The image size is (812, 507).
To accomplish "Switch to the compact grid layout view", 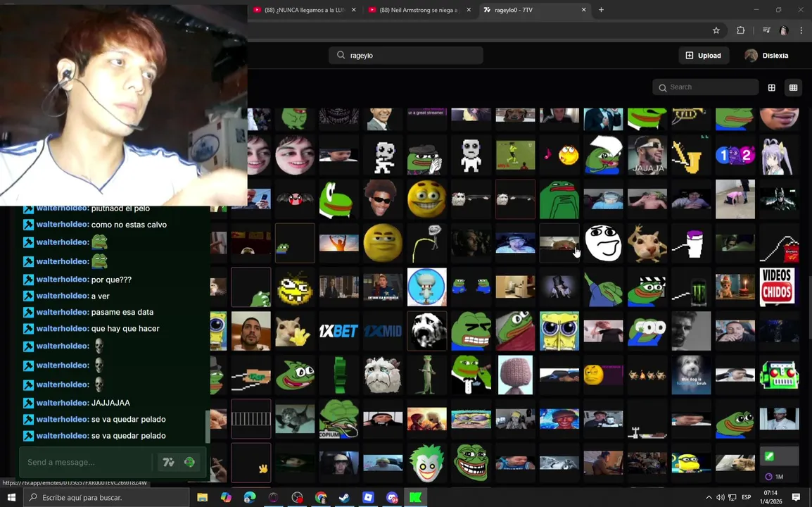I will (x=794, y=87).
